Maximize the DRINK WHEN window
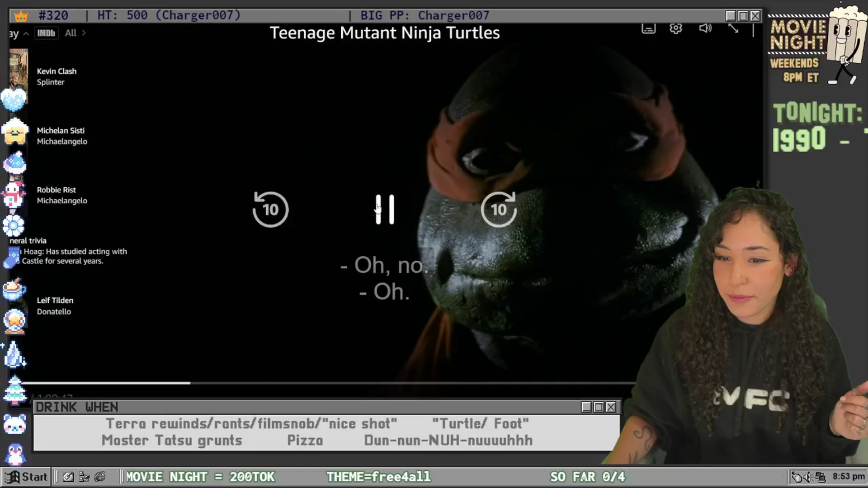The image size is (868, 488). tap(599, 407)
